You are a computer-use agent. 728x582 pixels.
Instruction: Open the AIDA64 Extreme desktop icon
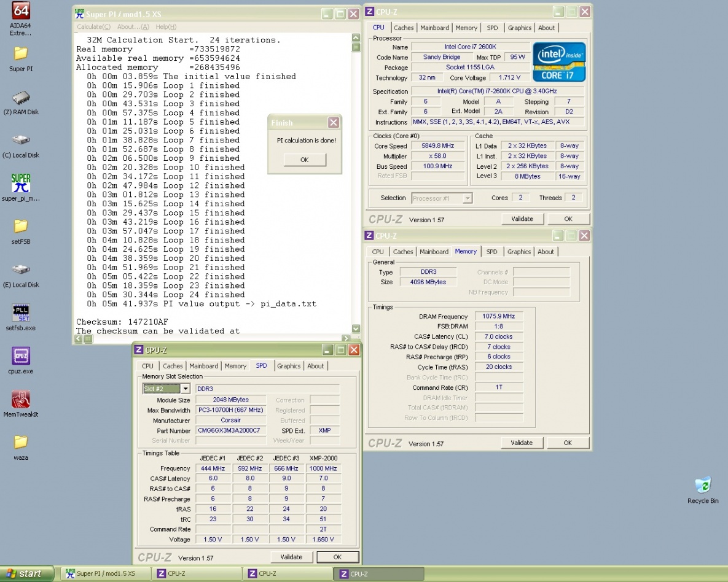[20, 12]
